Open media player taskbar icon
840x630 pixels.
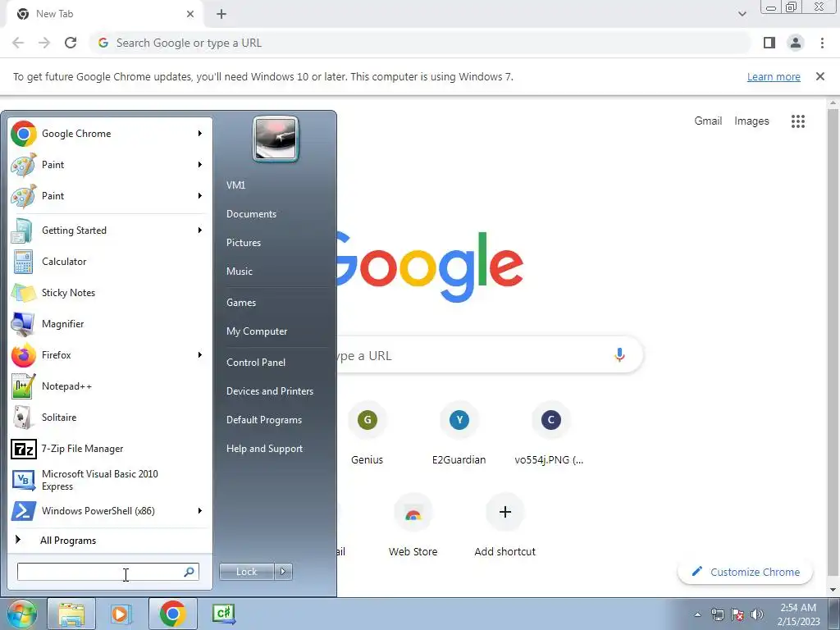[x=121, y=614]
